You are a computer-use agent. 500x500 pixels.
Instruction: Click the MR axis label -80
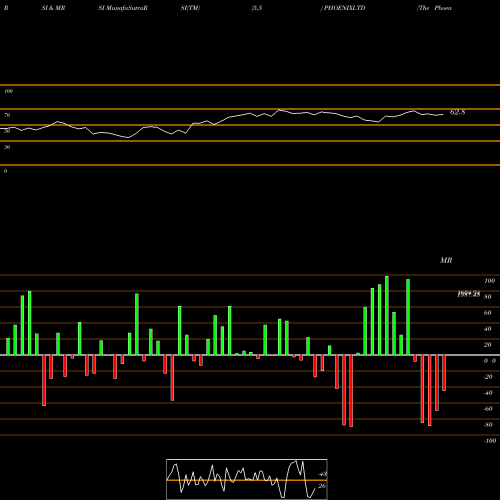488,425
